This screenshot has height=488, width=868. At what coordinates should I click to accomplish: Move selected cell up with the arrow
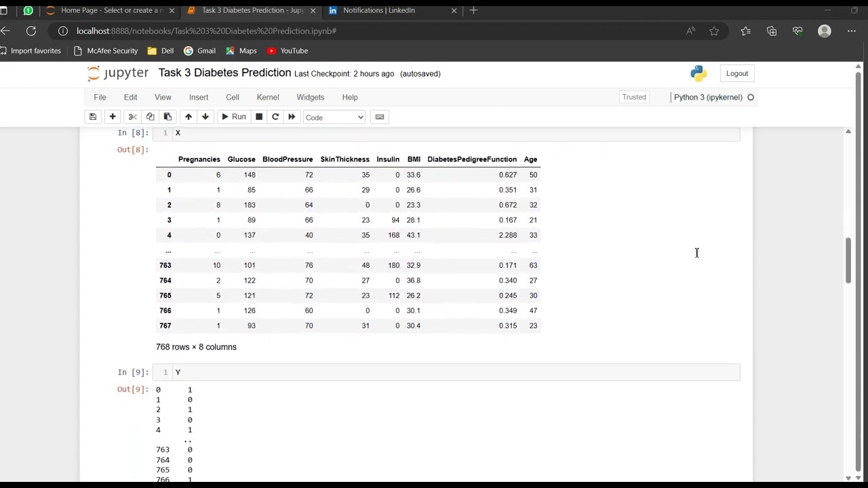189,117
